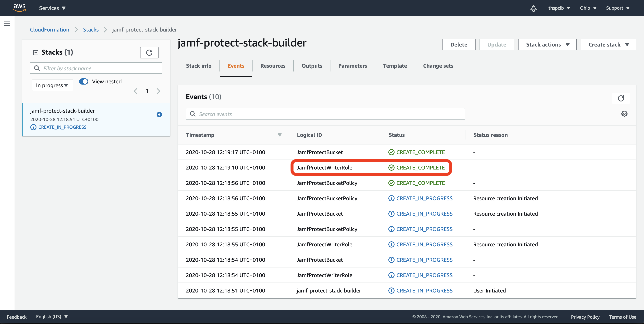Open the Ohio region selector
644x324 pixels.
click(x=588, y=8)
